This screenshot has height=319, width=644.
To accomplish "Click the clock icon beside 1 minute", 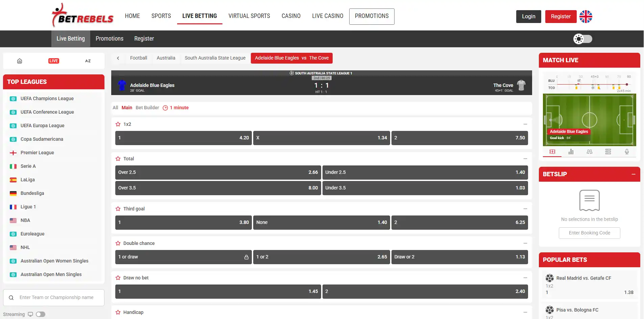I will (x=165, y=108).
